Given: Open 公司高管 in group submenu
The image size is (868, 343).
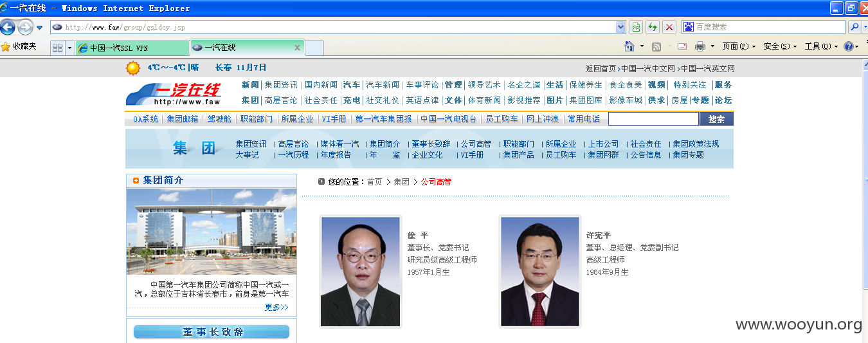Looking at the screenshot, I should click(x=476, y=144).
